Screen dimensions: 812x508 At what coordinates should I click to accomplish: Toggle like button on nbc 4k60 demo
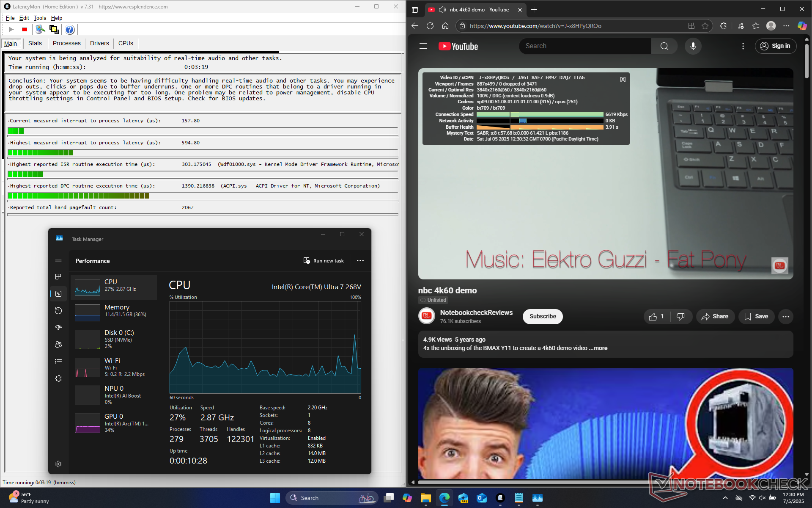coord(656,317)
